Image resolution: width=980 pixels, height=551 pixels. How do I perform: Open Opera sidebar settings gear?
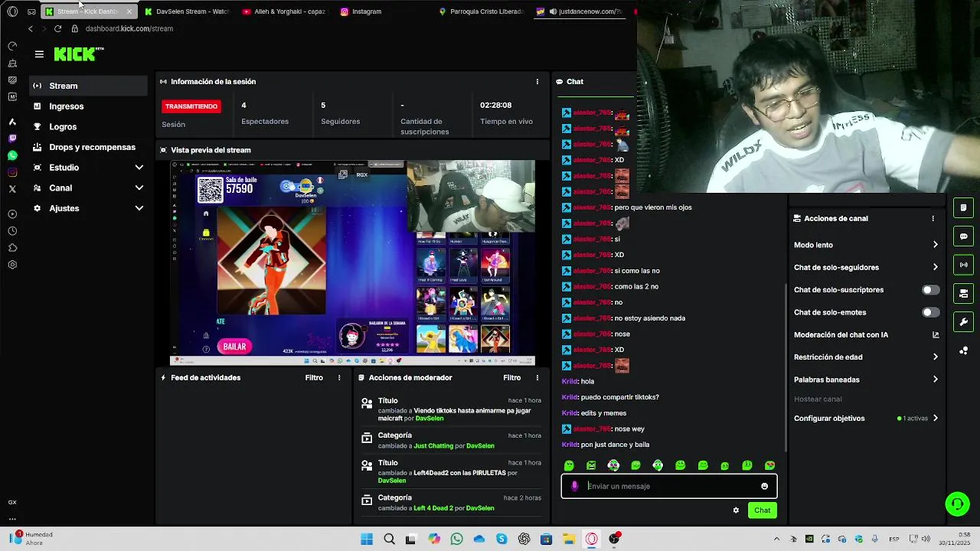tap(12, 265)
